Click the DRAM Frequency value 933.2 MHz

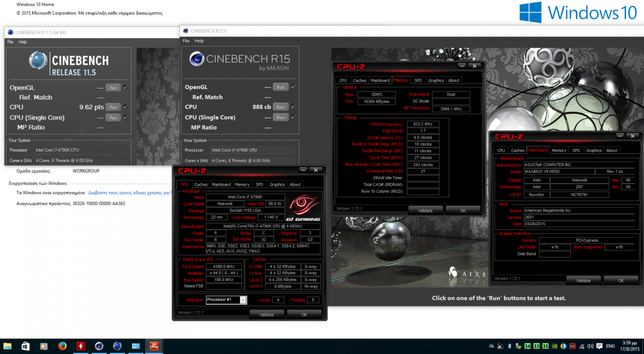pyautogui.click(x=423, y=124)
